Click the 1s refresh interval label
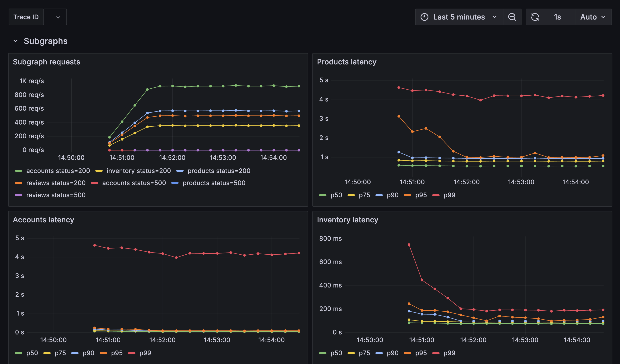 557,17
